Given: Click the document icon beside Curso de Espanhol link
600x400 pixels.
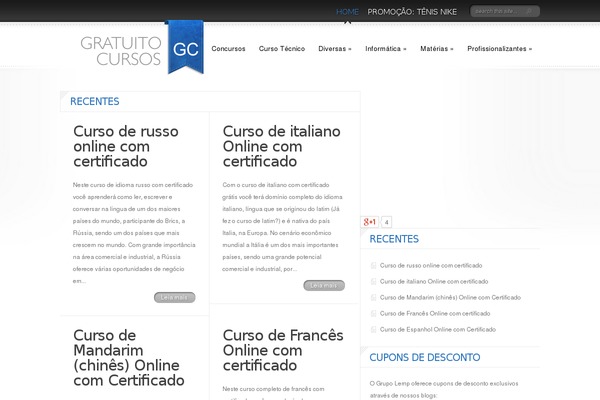Looking at the screenshot, I should 373,330.
